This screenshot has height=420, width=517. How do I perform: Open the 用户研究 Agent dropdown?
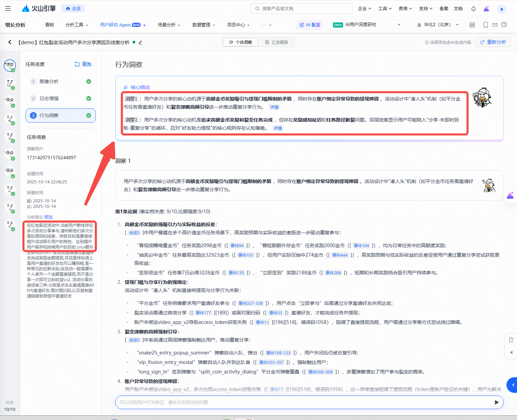click(x=123, y=25)
